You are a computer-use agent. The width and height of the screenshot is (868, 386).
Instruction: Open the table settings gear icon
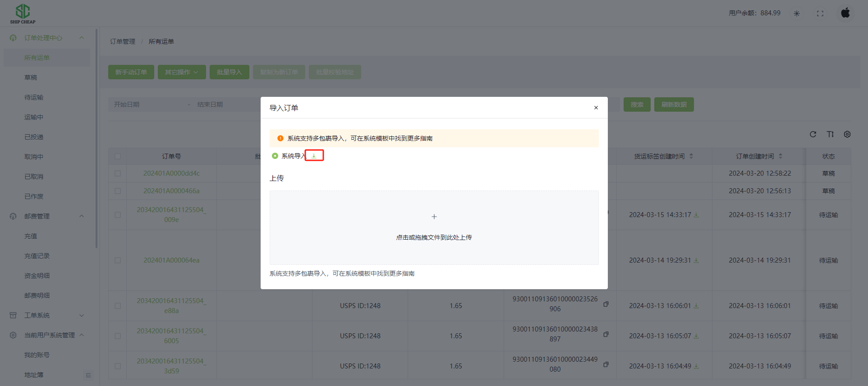(847, 134)
